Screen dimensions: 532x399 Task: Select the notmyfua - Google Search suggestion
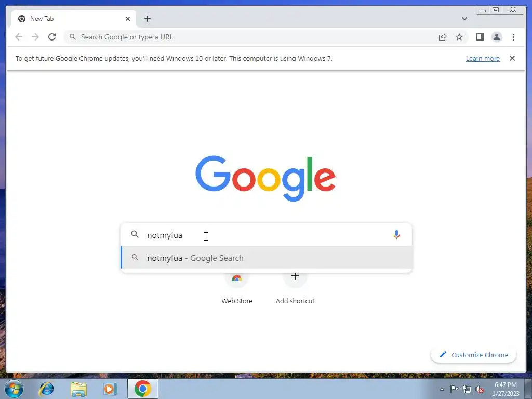267,258
